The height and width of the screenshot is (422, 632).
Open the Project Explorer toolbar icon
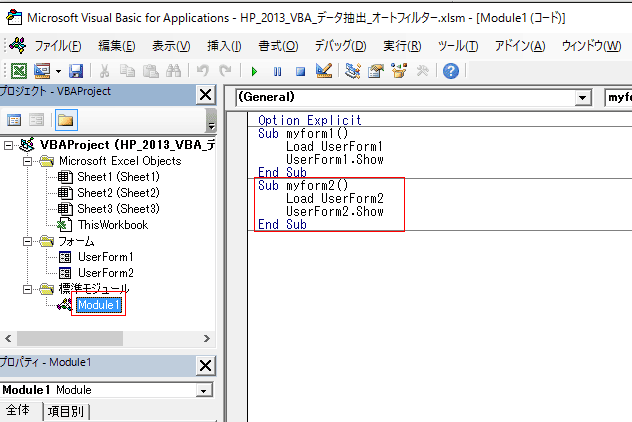(353, 71)
